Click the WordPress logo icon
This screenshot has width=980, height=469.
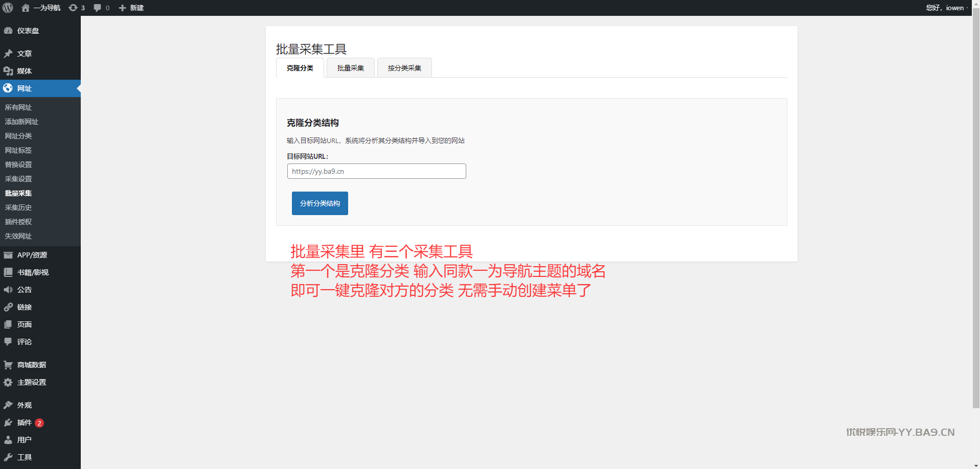click(x=8, y=8)
